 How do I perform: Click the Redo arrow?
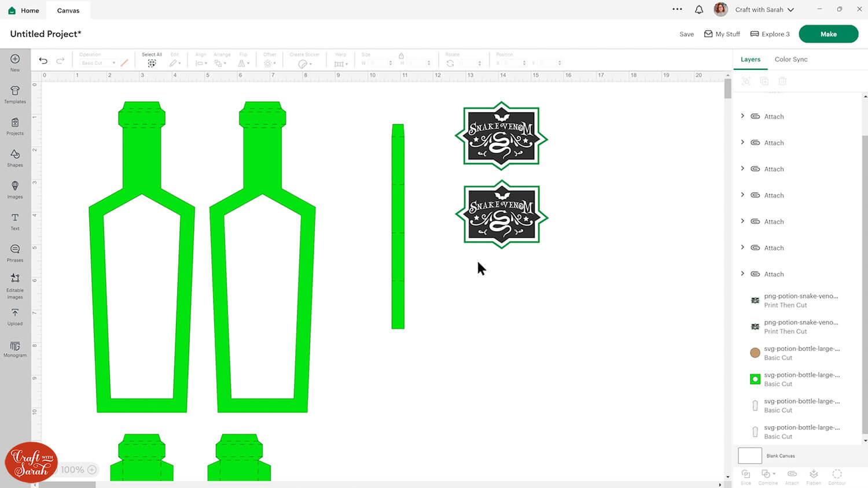(60, 61)
